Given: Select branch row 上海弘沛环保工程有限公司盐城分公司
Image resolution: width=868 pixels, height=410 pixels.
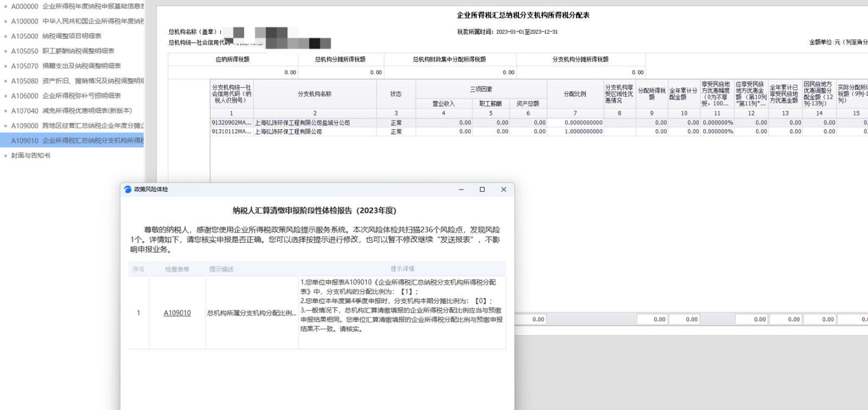Looking at the screenshot, I should [x=302, y=123].
